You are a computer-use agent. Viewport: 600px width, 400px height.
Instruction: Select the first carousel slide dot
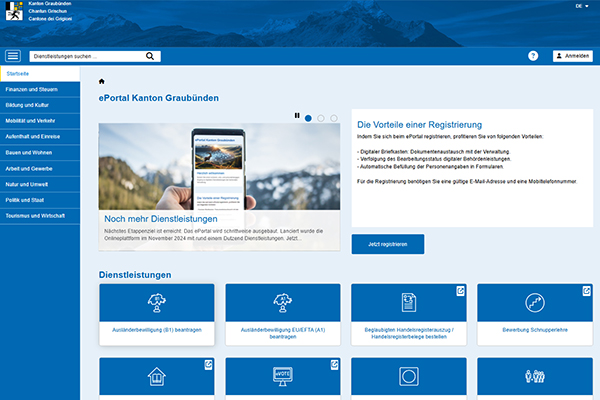308,118
